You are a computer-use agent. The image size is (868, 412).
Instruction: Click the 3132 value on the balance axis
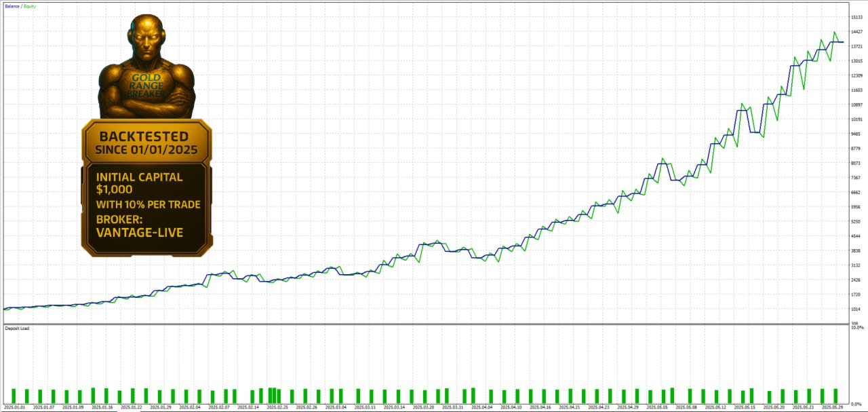(856, 265)
